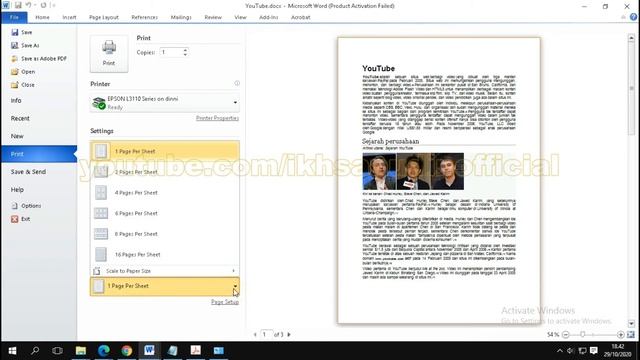This screenshot has height=360, width=640.
Task: Switch to the Mailings tab
Action: click(x=181, y=17)
